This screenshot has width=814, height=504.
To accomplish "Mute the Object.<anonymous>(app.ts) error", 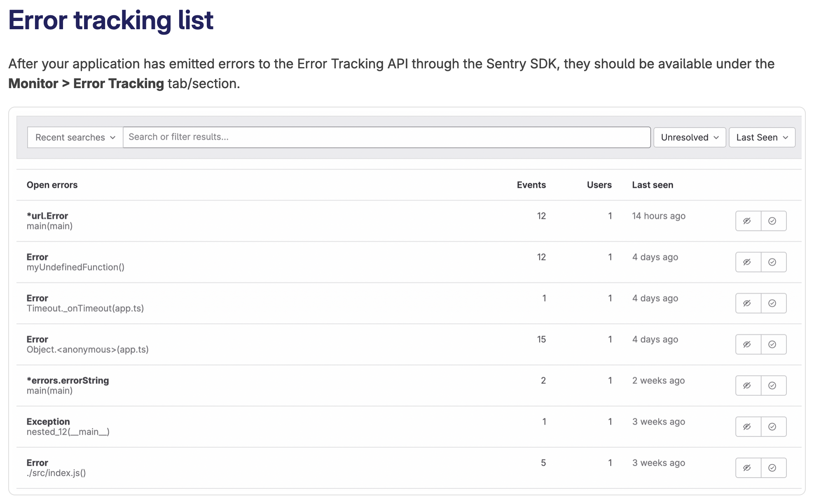I will 748,344.
